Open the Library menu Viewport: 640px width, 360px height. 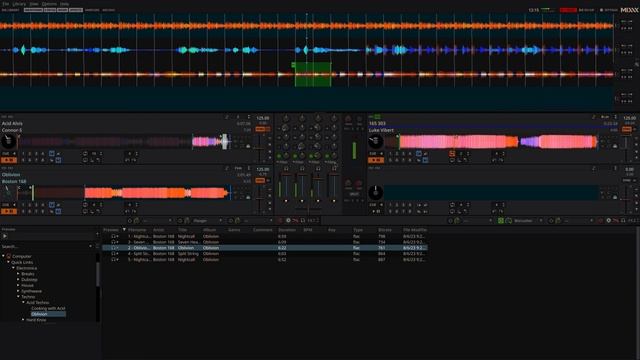(x=19, y=4)
